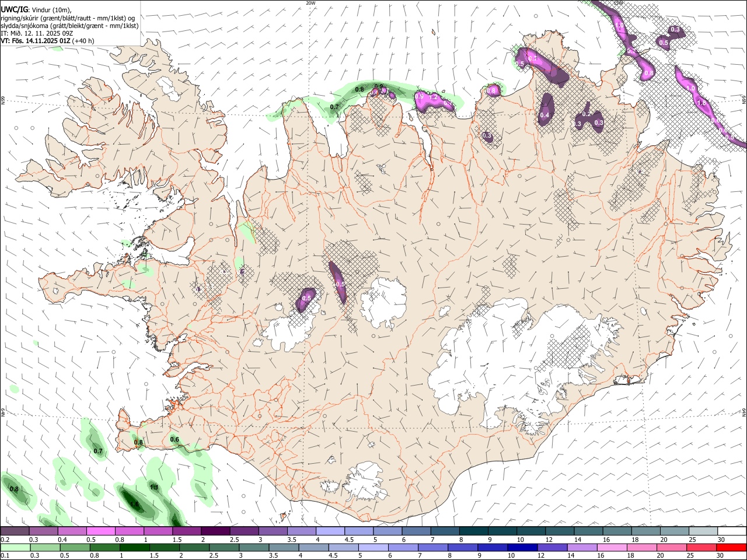Image resolution: width=747 pixels, height=560 pixels.
Task: Pick the darkest purple swatch at 2 in upper legend
Action: coord(215,531)
